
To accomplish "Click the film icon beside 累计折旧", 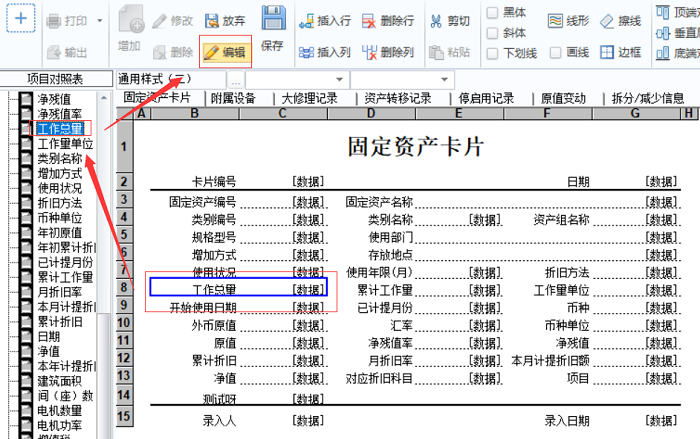I will pyautogui.click(x=26, y=322).
